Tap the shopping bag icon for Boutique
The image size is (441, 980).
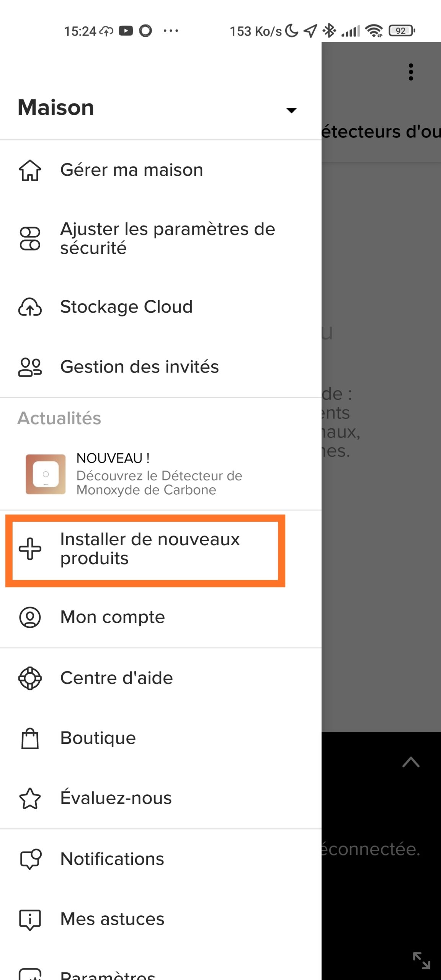point(30,738)
